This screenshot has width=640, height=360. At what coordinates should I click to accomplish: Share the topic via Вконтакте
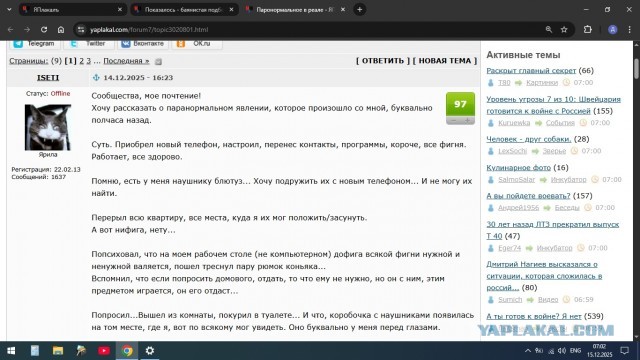point(143,43)
